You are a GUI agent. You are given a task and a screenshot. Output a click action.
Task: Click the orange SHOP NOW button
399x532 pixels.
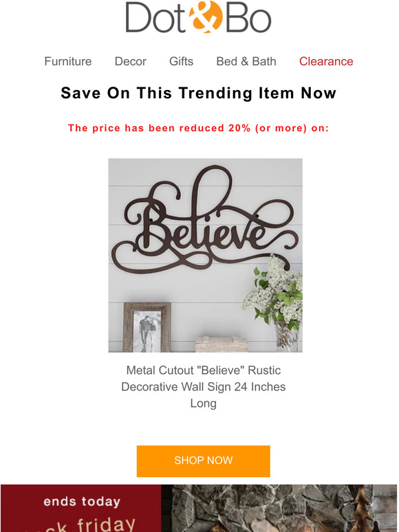(x=204, y=461)
